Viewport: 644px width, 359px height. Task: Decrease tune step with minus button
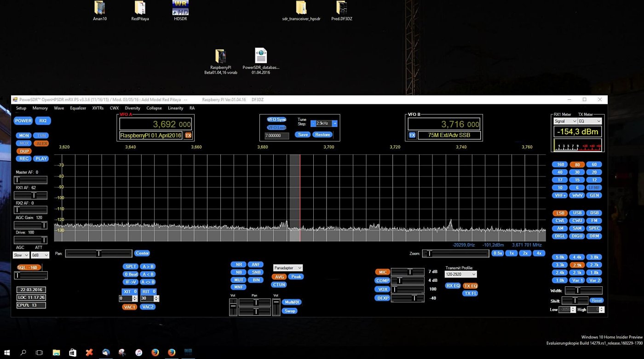pyautogui.click(x=313, y=124)
